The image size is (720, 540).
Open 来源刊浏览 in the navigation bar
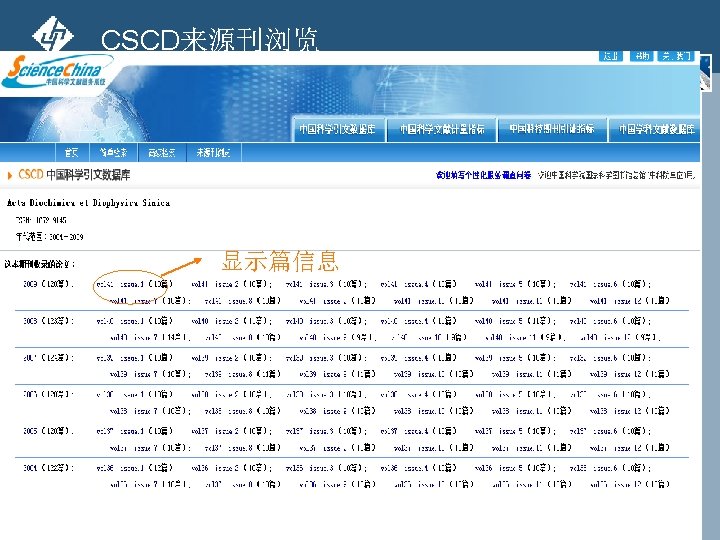(214, 152)
